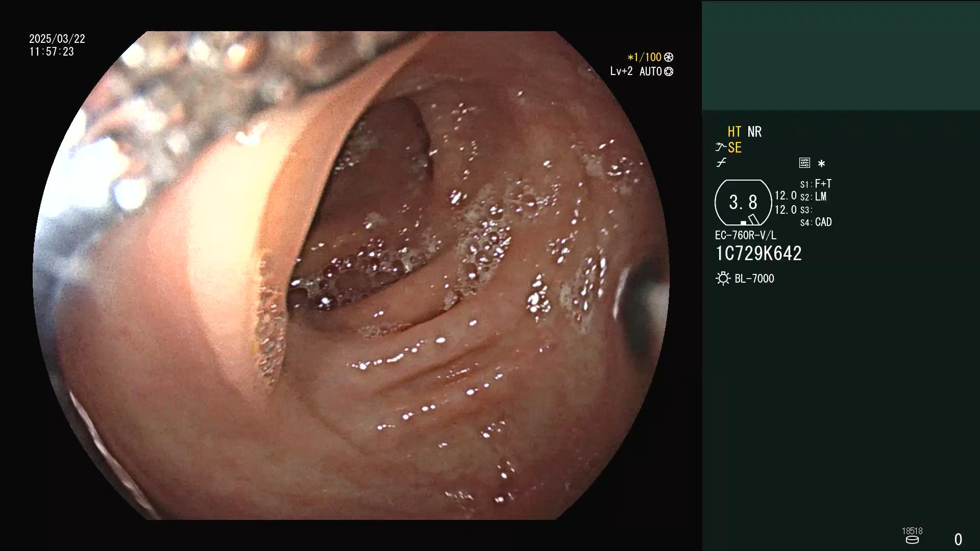Click the serial number 1C729K642

pos(758,254)
